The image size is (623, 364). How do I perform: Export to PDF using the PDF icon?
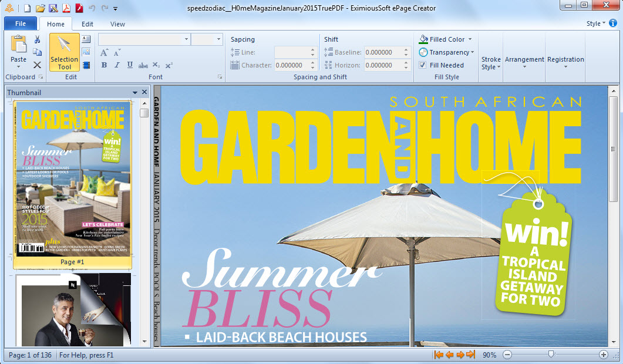[x=66, y=8]
